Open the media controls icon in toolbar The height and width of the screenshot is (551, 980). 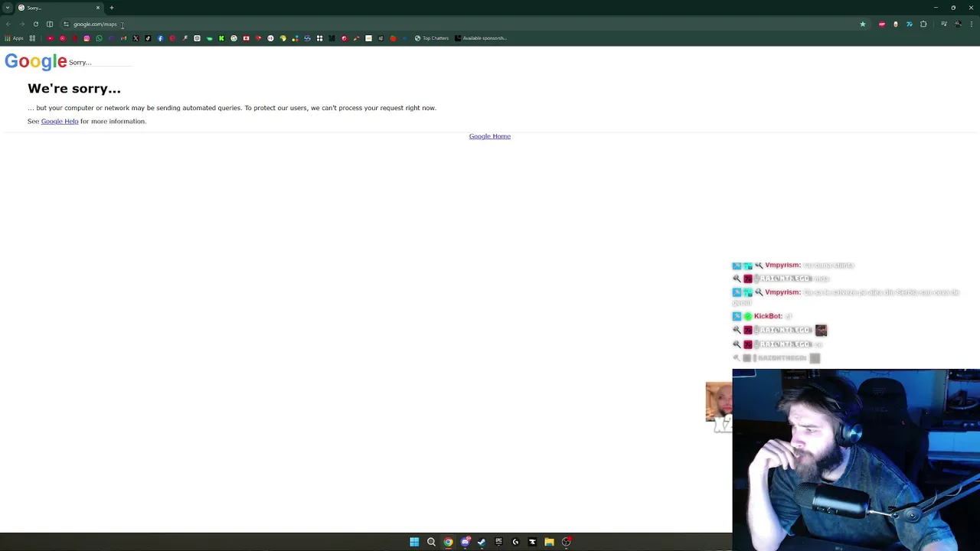(944, 24)
